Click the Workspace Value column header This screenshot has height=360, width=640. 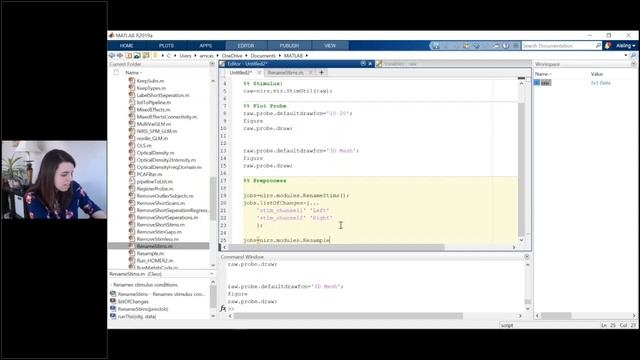click(x=597, y=74)
